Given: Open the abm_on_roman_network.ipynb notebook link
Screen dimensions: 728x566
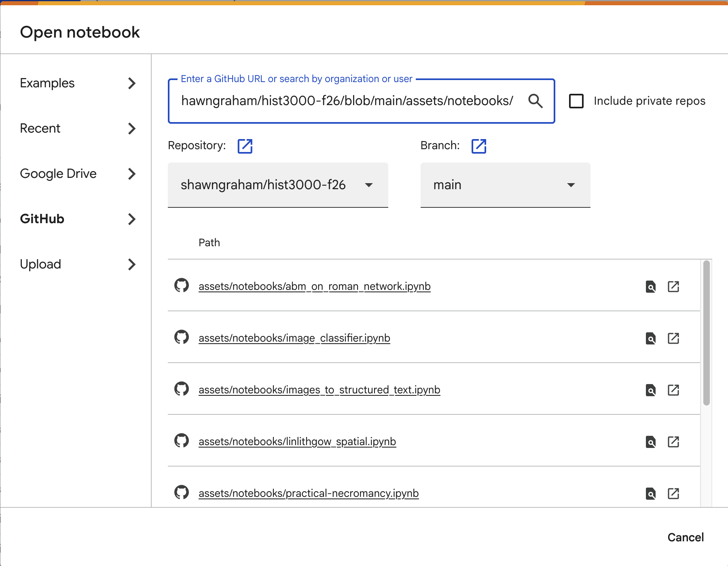Looking at the screenshot, I should coord(315,286).
